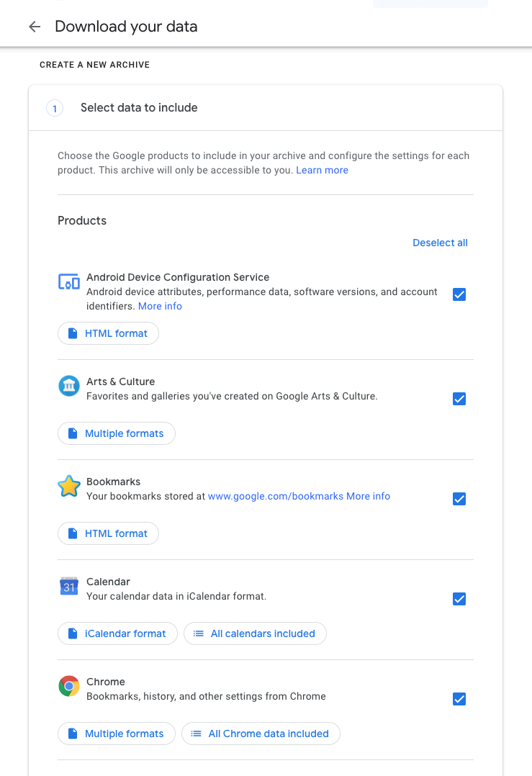
Task: Click the Chrome logo icon
Action: 68,687
